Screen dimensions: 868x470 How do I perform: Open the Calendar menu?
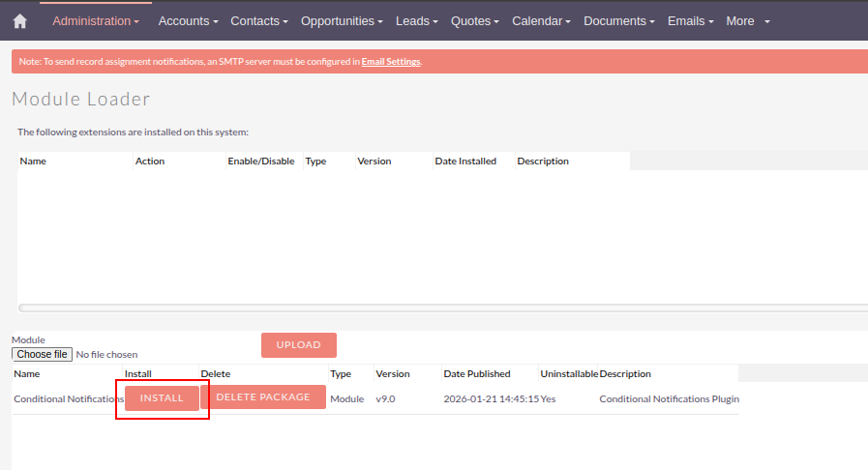pos(541,21)
